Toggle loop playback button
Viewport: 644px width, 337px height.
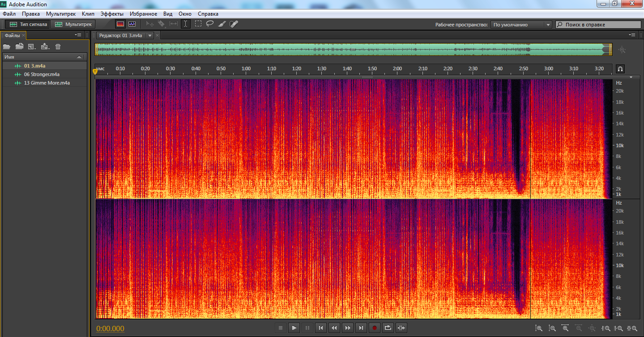pos(388,328)
